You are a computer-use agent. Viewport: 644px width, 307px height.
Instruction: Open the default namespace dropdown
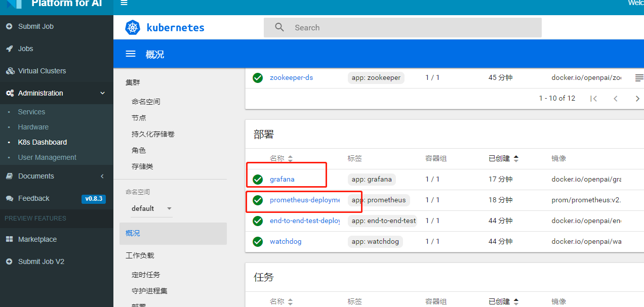coord(151,208)
